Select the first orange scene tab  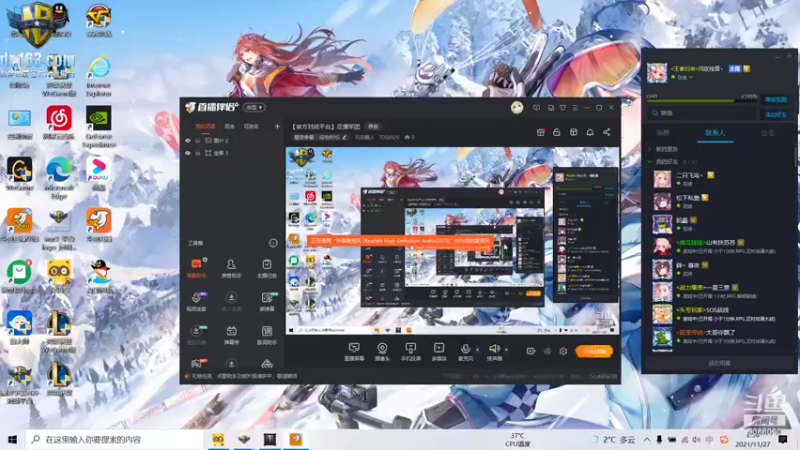coord(205,126)
